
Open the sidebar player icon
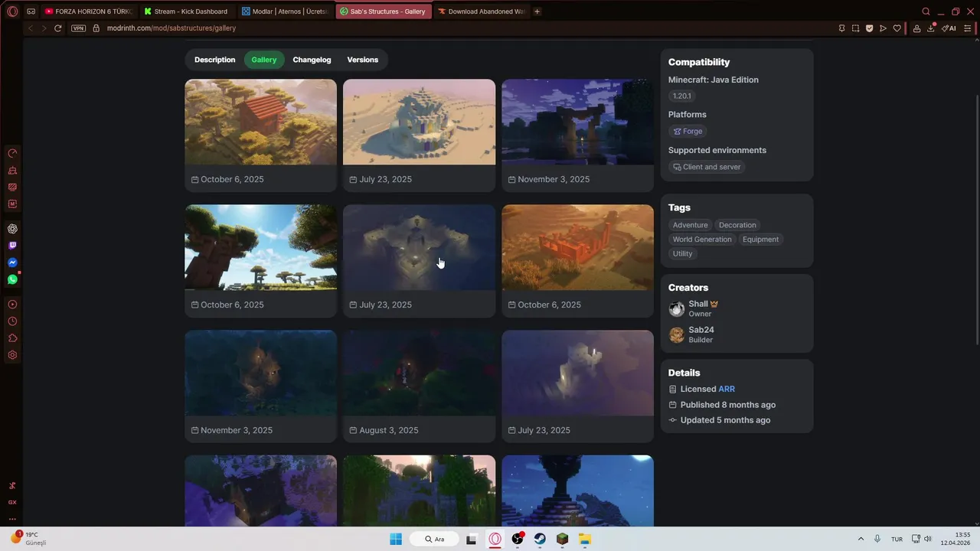12,305
